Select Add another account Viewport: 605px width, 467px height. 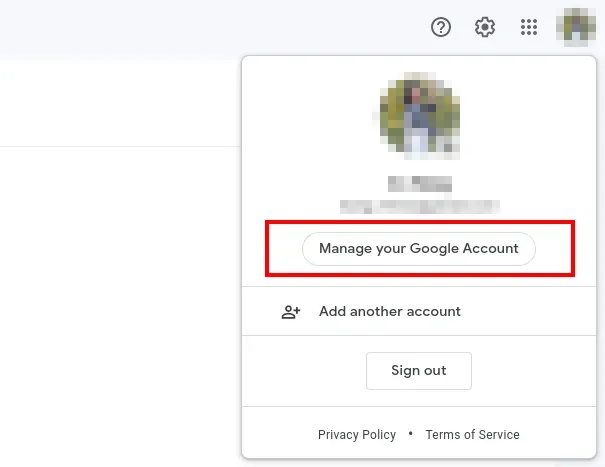point(419,311)
